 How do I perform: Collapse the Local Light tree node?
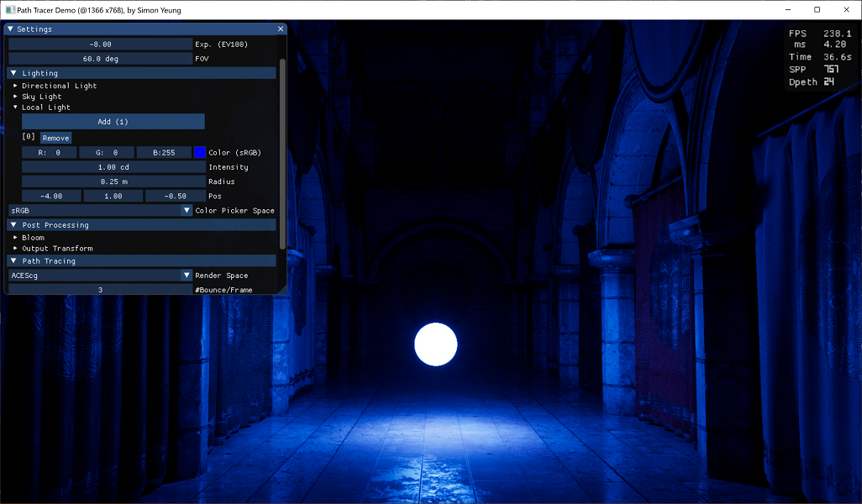point(15,108)
